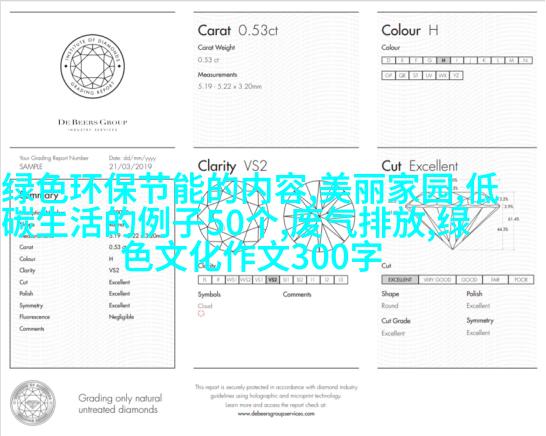Screen dimensions: 546x436
Task: Choose the POOR box on cut scale
Action: pos(521,280)
